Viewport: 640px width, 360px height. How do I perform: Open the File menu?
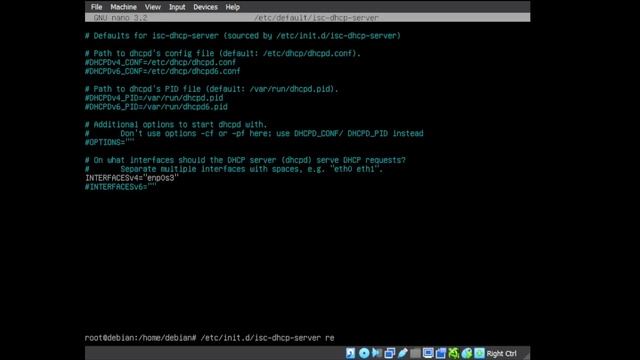[x=96, y=7]
